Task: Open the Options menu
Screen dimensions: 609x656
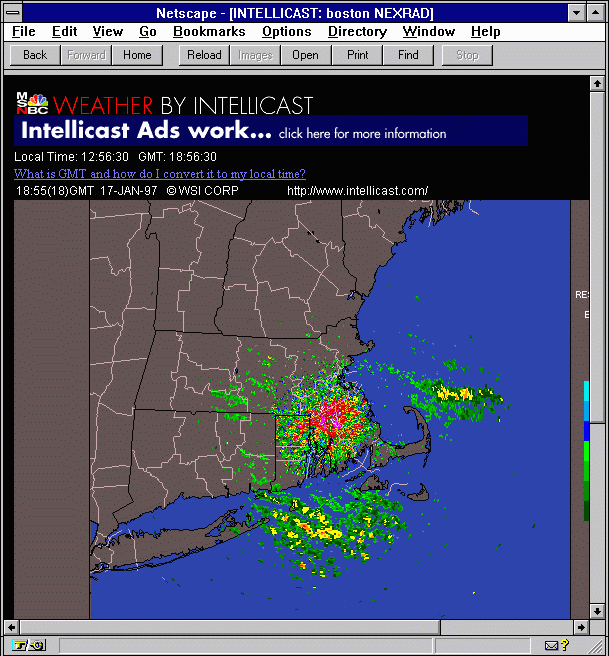Action: (x=287, y=32)
